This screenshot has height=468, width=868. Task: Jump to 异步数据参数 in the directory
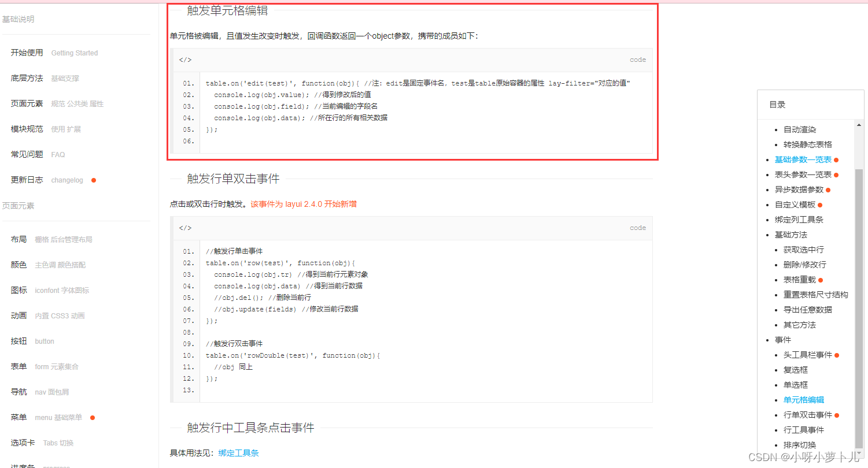[x=799, y=190]
